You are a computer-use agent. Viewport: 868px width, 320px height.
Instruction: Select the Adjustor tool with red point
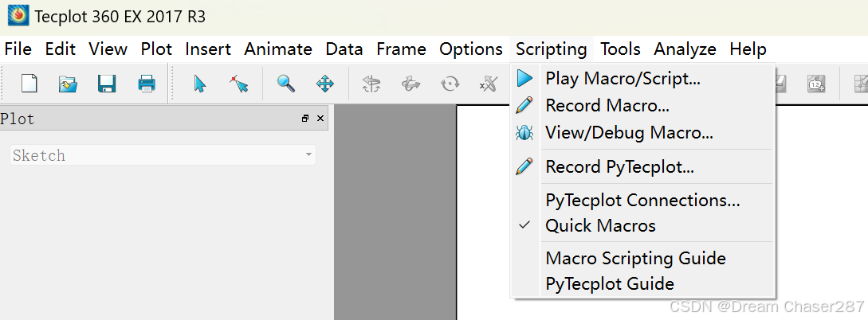pyautogui.click(x=238, y=84)
